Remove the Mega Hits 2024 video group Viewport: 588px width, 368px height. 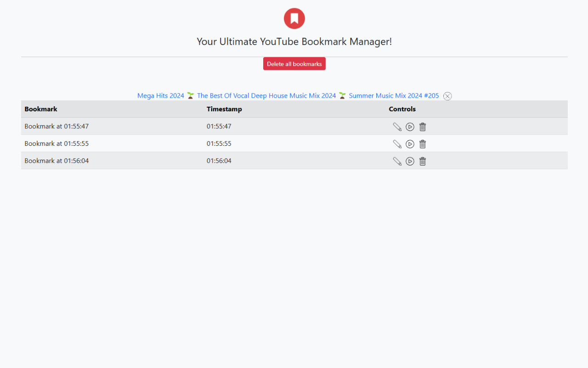pyautogui.click(x=447, y=96)
